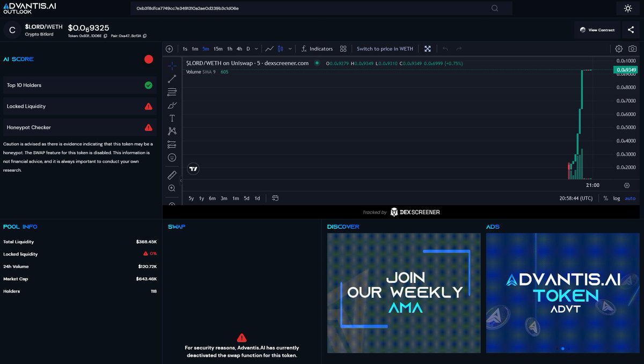Open the Indicators menu
Screen dimensions: 644x364
[x=317, y=49]
